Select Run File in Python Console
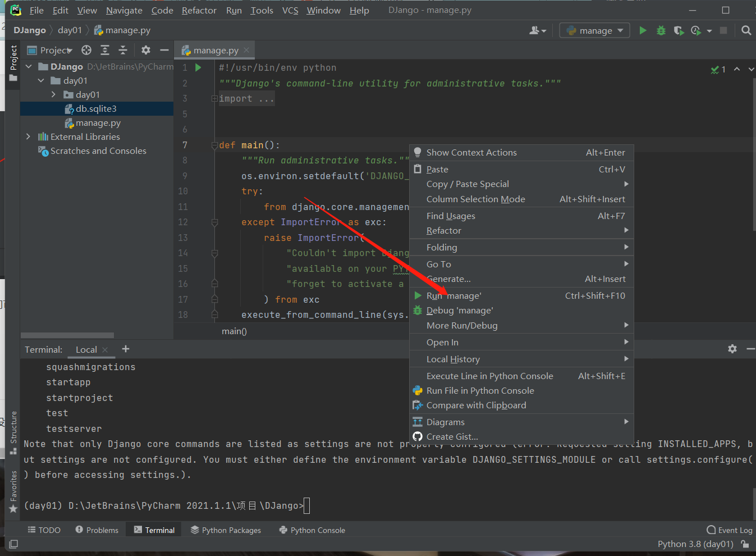 point(522,390)
